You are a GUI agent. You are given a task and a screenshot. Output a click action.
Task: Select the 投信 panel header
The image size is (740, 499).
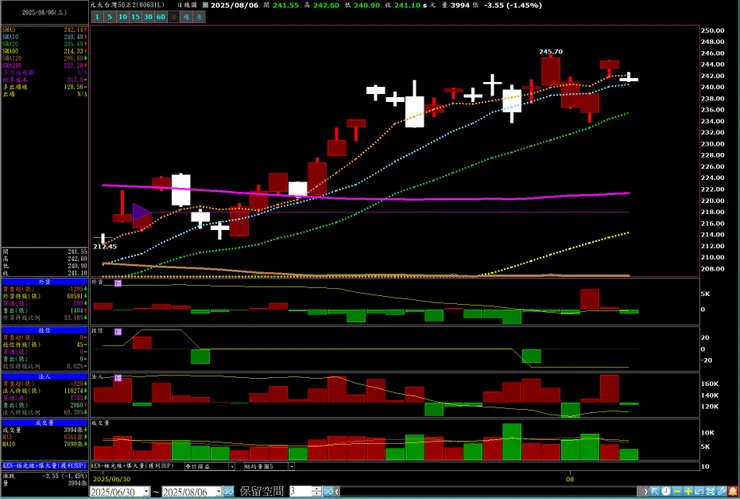(x=44, y=330)
